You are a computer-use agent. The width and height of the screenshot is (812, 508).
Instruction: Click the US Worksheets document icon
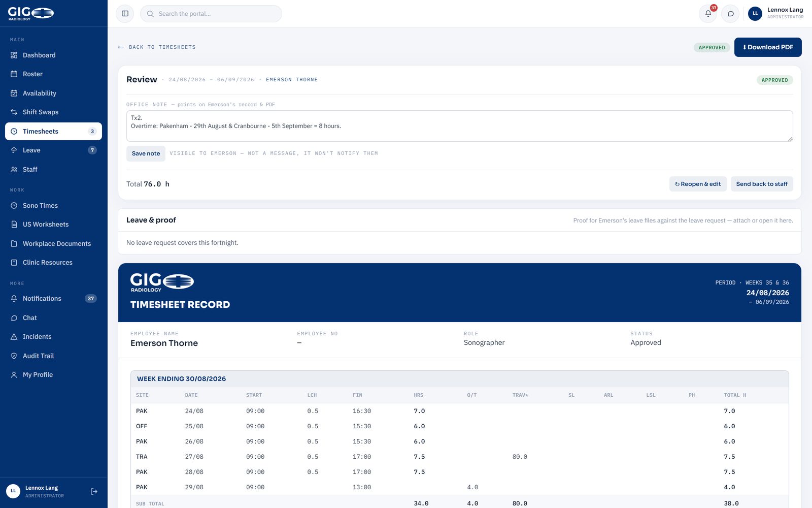tap(14, 225)
